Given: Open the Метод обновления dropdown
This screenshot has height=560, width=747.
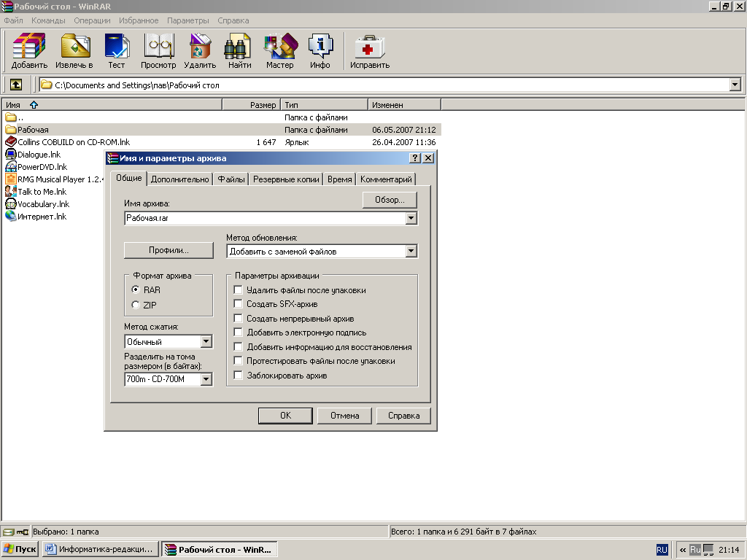Looking at the screenshot, I should (x=411, y=251).
